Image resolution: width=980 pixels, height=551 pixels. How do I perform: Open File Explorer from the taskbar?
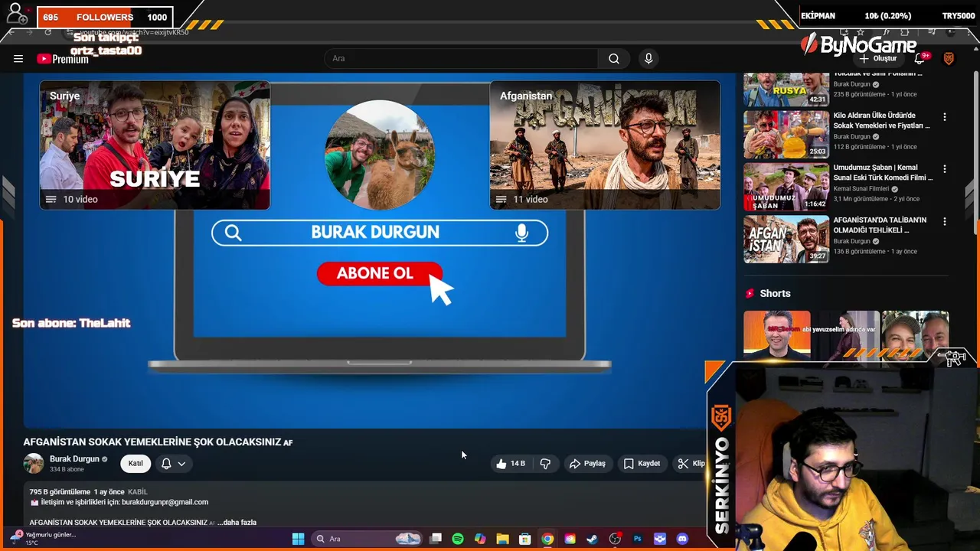502,539
